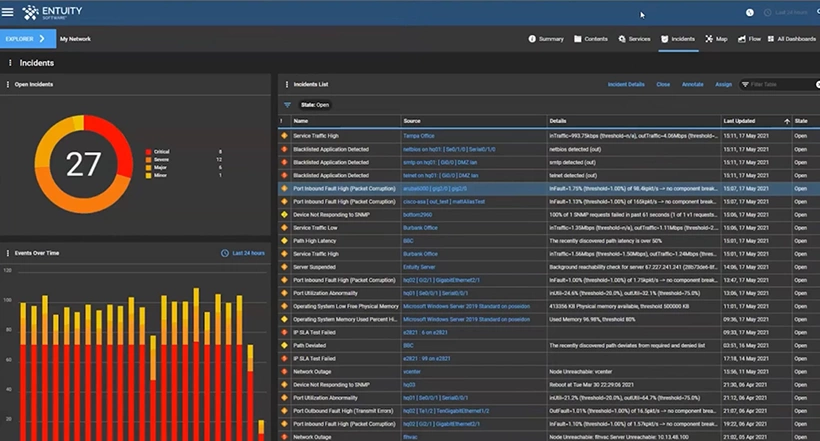Open the Open Incidents panel options menu
Viewport: 820px width, 441px height.
[x=7, y=84]
